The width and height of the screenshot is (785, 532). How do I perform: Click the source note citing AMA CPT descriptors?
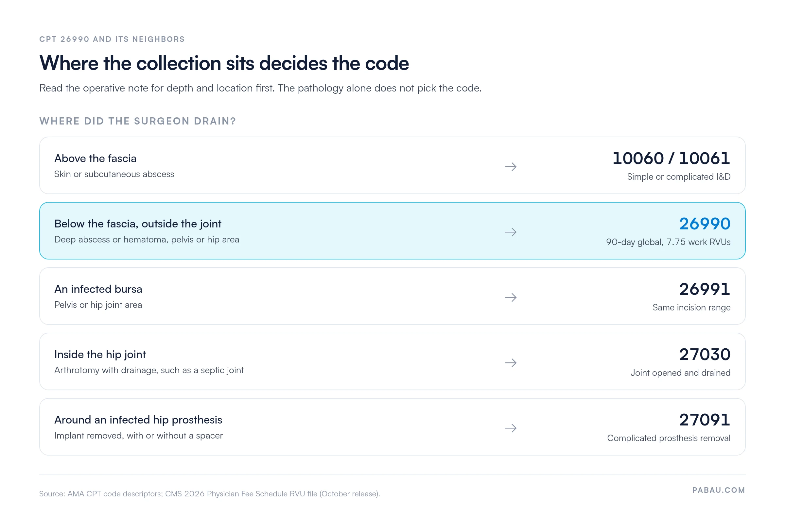pyautogui.click(x=209, y=494)
